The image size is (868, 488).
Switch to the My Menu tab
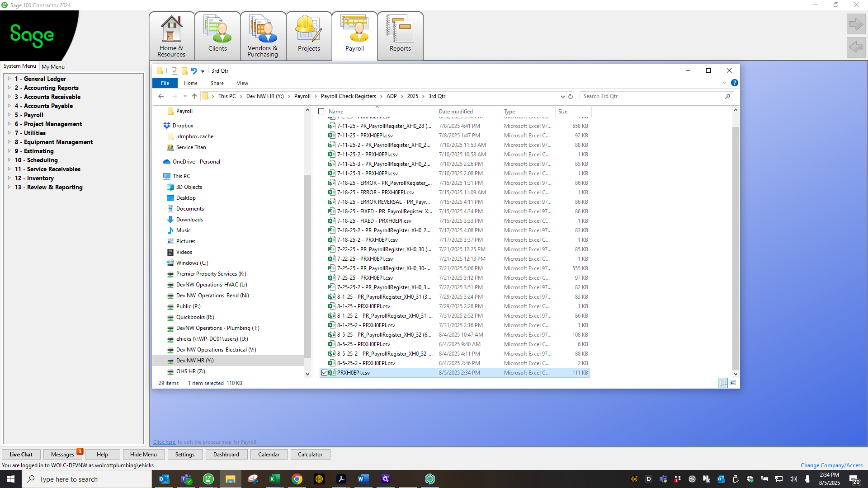pyautogui.click(x=53, y=66)
